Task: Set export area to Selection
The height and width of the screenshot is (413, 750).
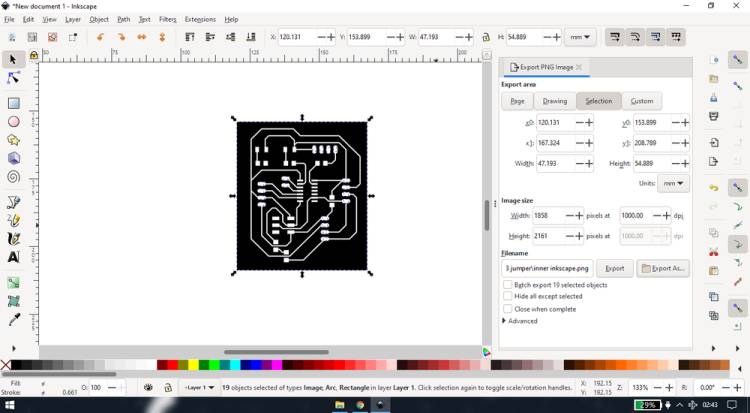Action: pos(598,101)
